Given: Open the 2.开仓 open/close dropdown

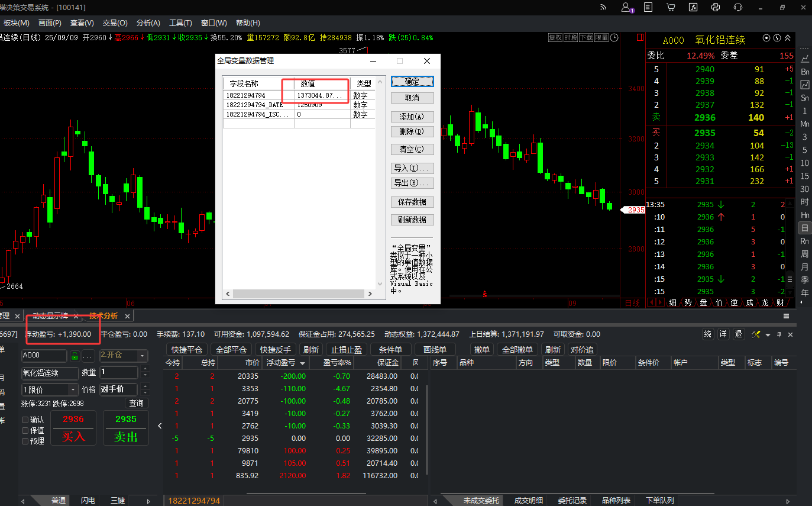Looking at the screenshot, I should point(123,356).
